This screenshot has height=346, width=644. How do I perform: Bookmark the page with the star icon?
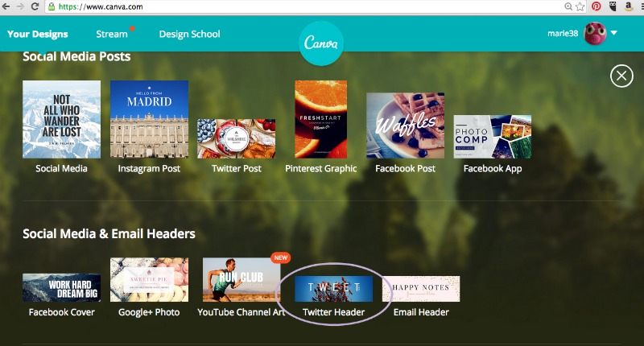click(x=580, y=6)
